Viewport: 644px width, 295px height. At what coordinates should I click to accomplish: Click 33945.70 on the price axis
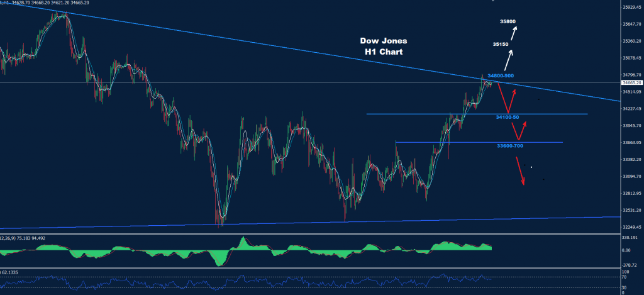click(x=633, y=125)
